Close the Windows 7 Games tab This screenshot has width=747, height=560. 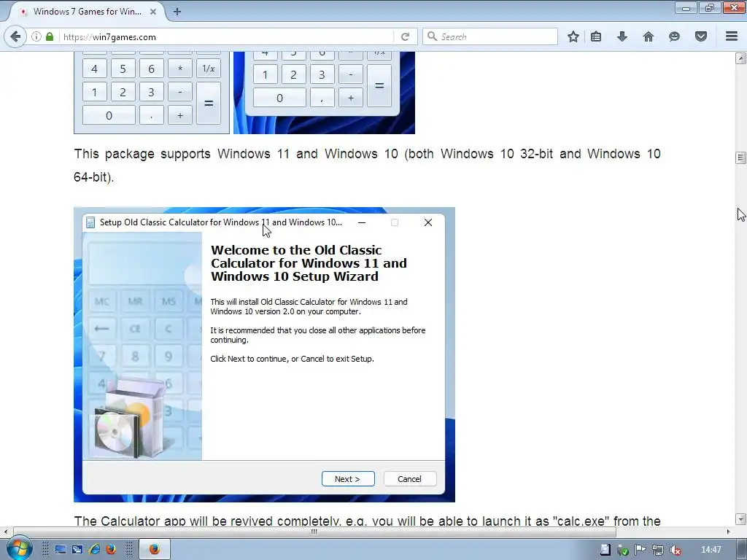pyautogui.click(x=153, y=12)
